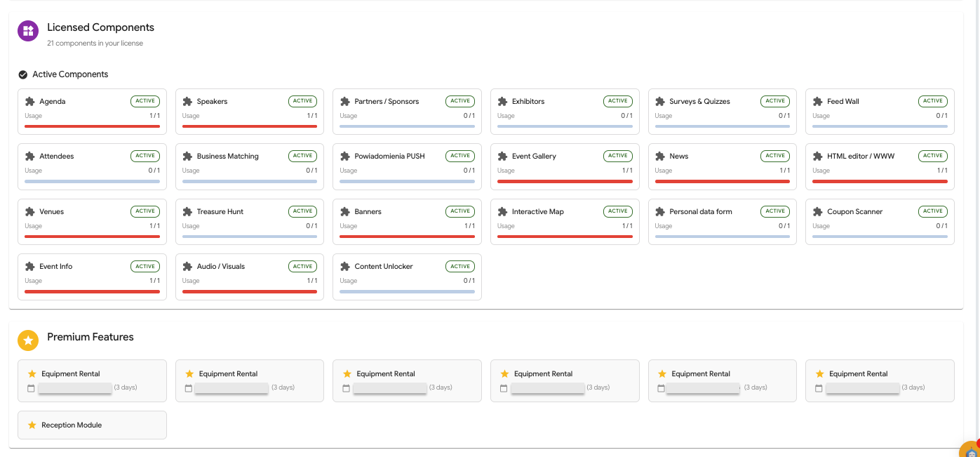Screen dimensions: 980x457
Task: Open the Surveys & Quizzes component
Action: point(722,111)
